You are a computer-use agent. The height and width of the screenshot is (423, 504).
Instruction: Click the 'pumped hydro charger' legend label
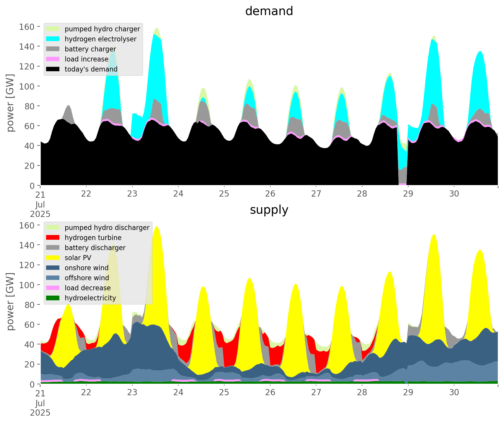[x=102, y=29]
